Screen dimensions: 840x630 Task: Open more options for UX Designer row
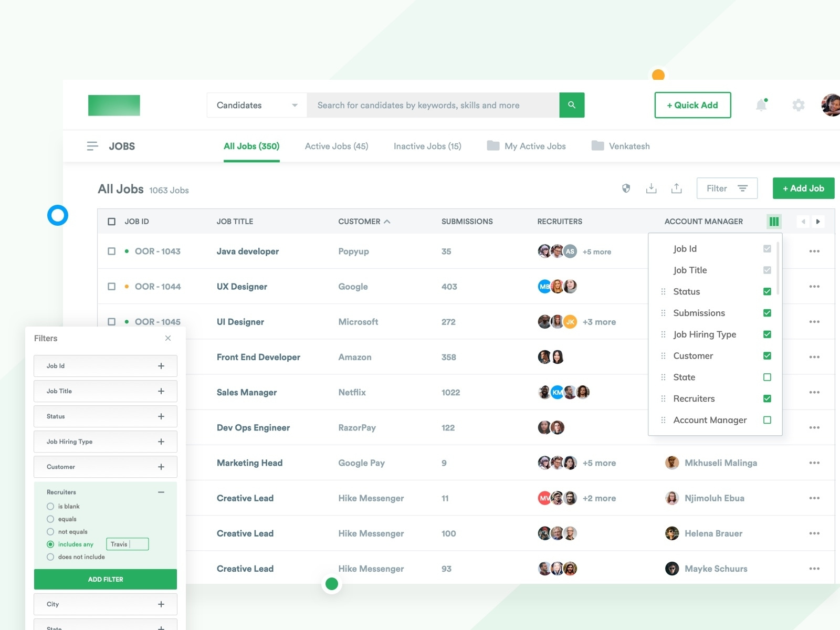814,287
